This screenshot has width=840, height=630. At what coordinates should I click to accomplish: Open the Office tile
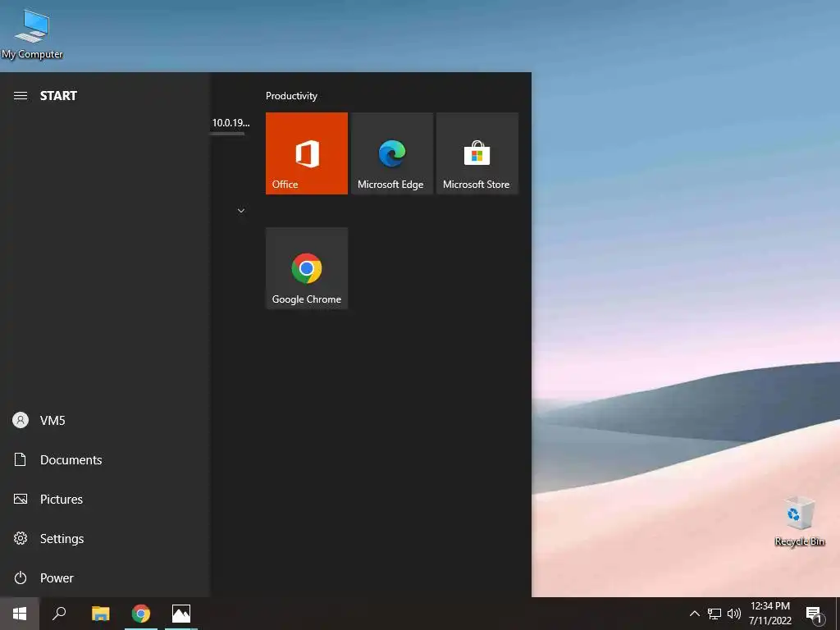307,153
